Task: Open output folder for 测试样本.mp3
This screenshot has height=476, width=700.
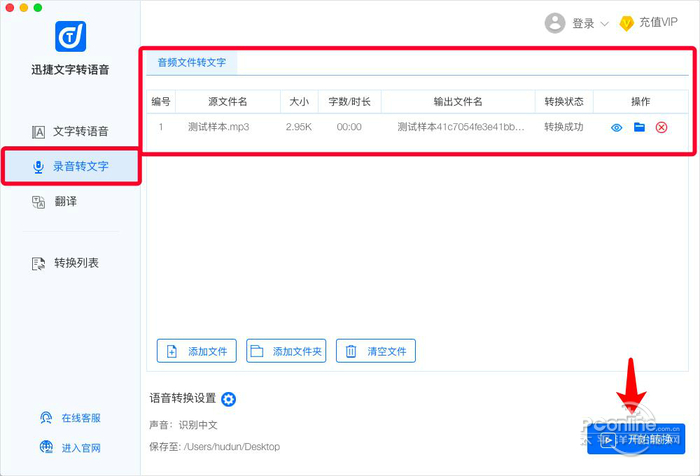Action: [x=639, y=127]
